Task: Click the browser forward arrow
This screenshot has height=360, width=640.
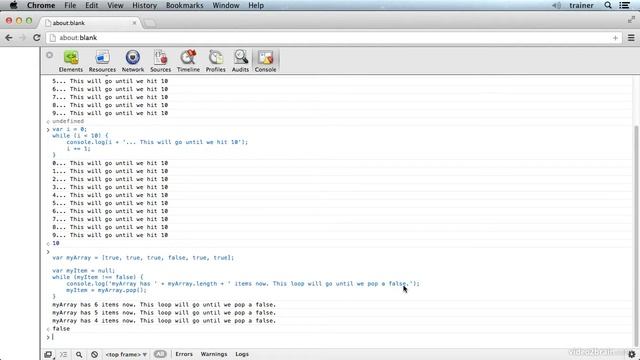Action: [22, 38]
